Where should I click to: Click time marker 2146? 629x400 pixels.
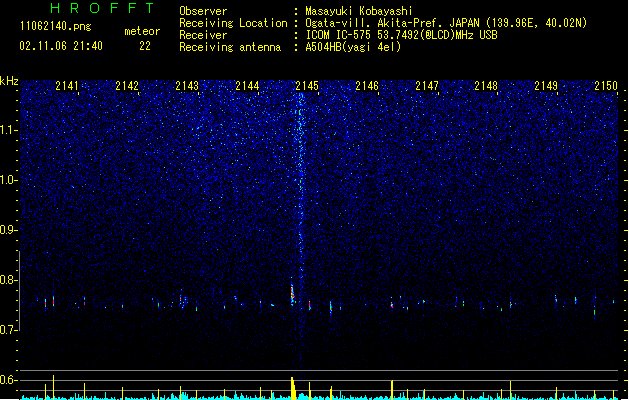click(367, 85)
